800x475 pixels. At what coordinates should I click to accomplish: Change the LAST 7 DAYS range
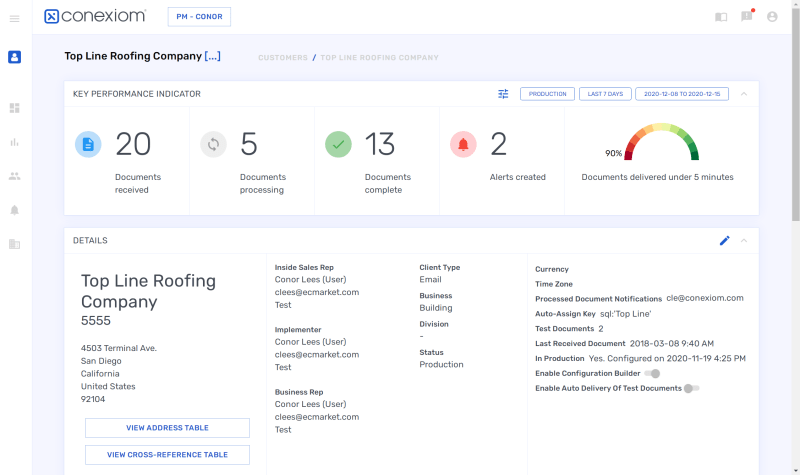click(605, 94)
